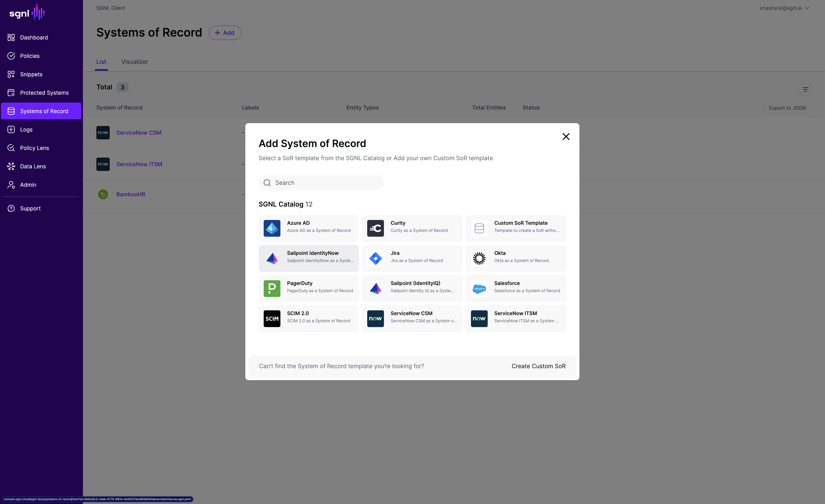The width and height of the screenshot is (825, 504).
Task: Select the SCIM 2.0 logo icon
Action: point(272,319)
